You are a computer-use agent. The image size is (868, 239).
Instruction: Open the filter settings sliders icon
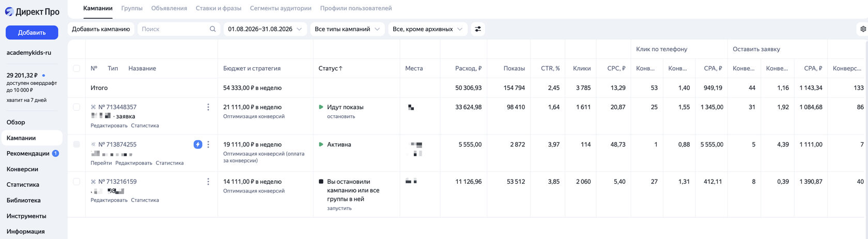[x=478, y=29]
